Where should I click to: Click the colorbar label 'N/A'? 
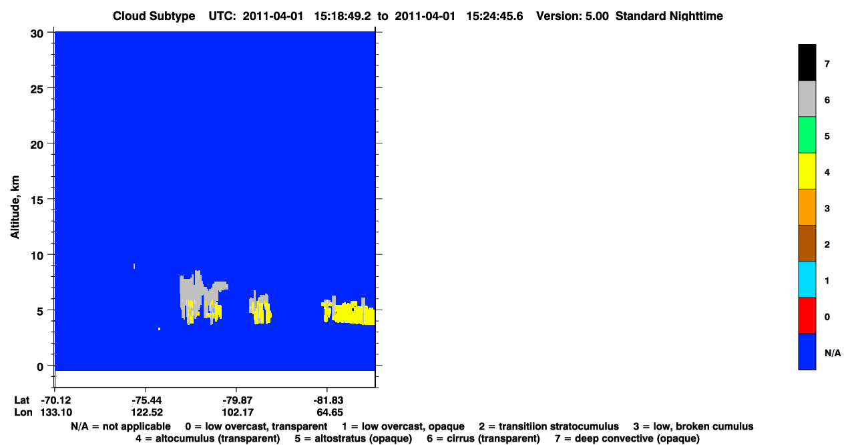point(833,352)
